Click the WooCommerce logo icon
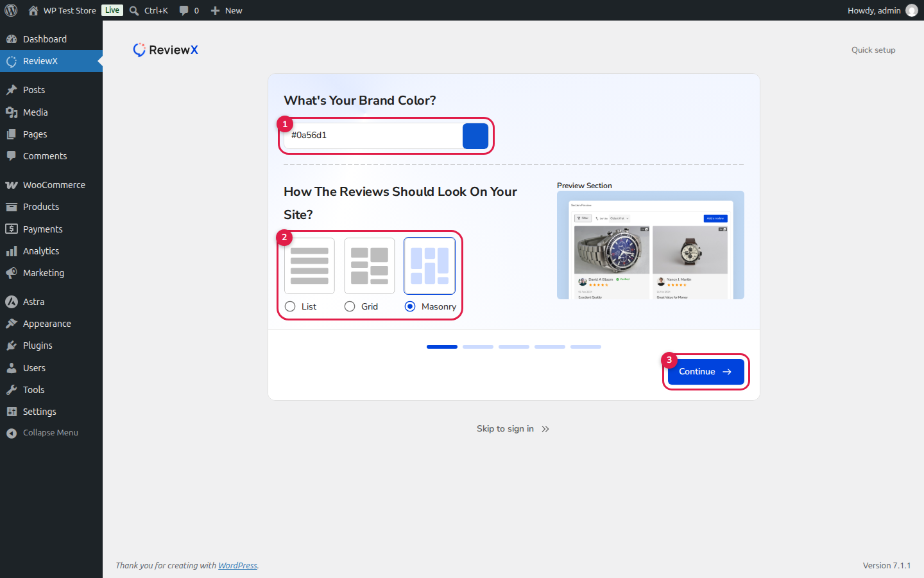 (12, 185)
